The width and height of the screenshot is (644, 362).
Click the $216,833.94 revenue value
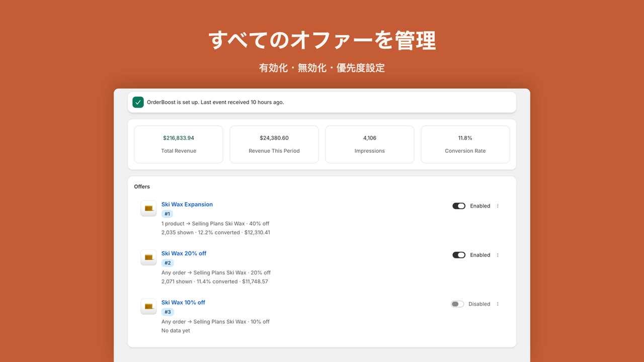[179, 138]
